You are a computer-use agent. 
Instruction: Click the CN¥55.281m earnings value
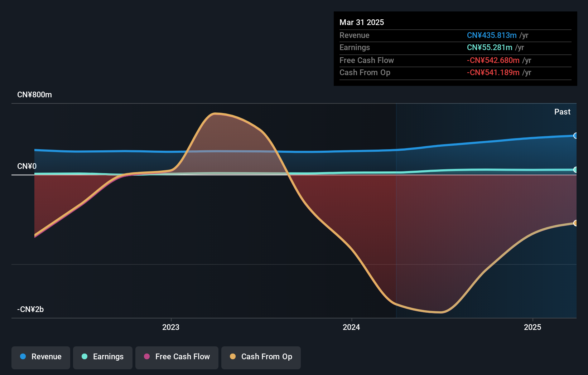click(490, 48)
